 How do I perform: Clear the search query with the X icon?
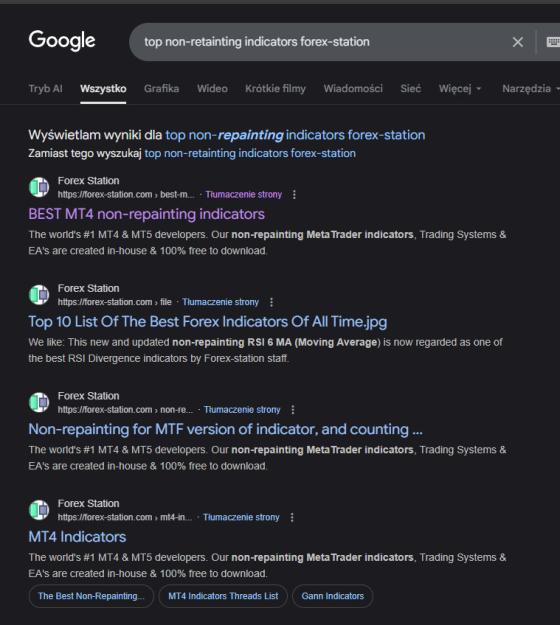518,42
